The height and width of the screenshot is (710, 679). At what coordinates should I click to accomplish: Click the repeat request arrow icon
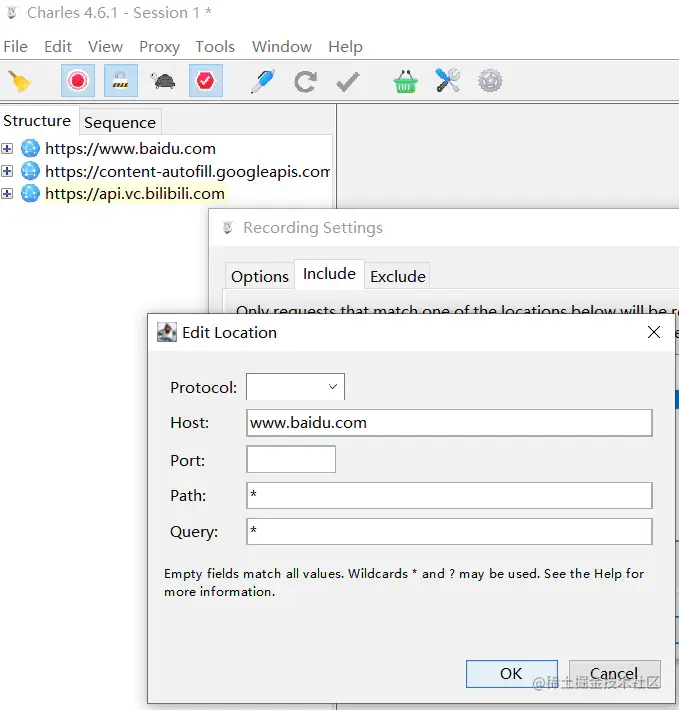[305, 82]
